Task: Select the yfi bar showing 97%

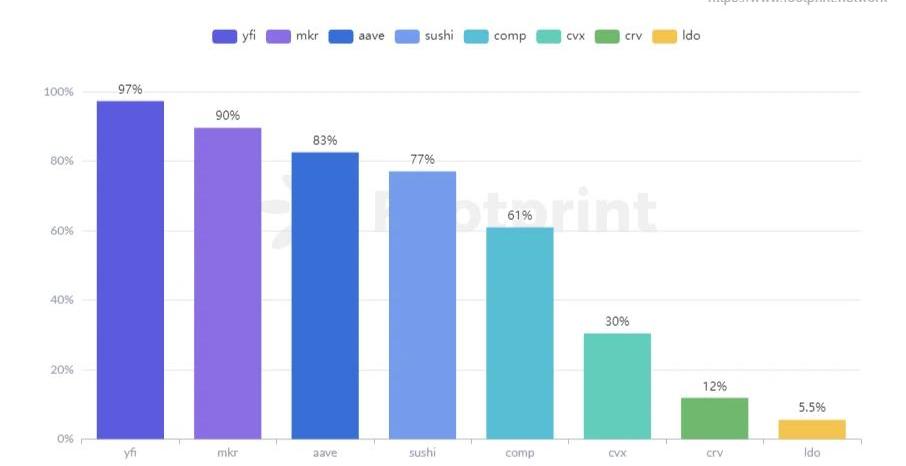Action: [x=130, y=270]
